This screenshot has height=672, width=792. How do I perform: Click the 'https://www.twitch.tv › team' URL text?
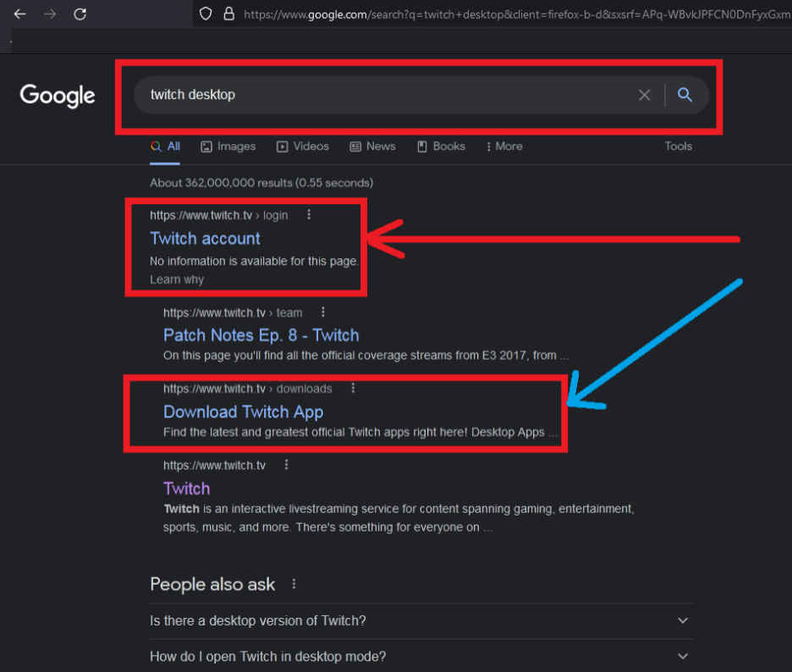tap(233, 313)
